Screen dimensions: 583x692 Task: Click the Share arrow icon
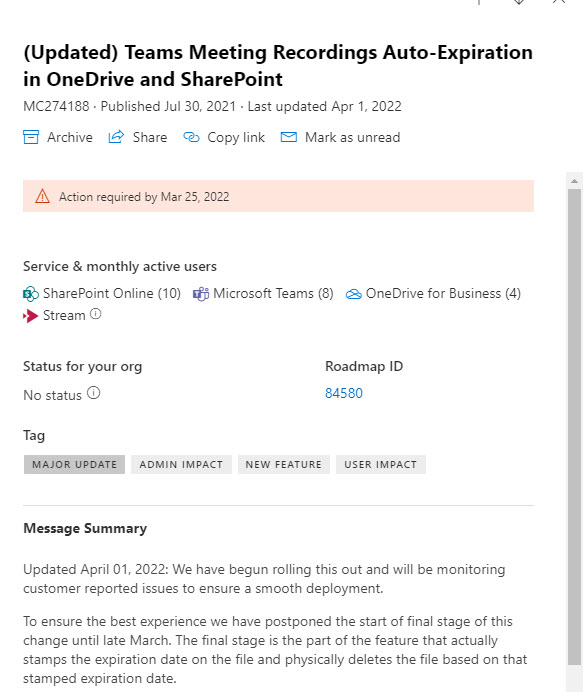pos(116,137)
